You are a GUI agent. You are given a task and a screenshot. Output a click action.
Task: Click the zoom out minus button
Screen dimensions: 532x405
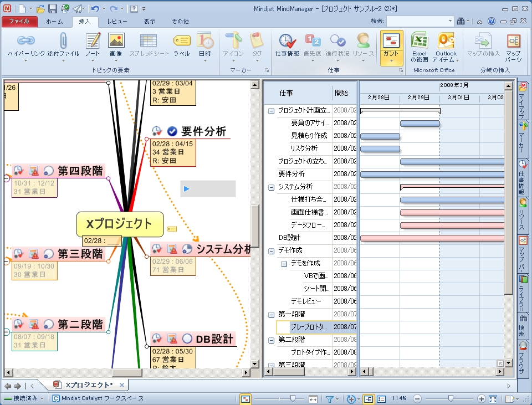point(418,399)
